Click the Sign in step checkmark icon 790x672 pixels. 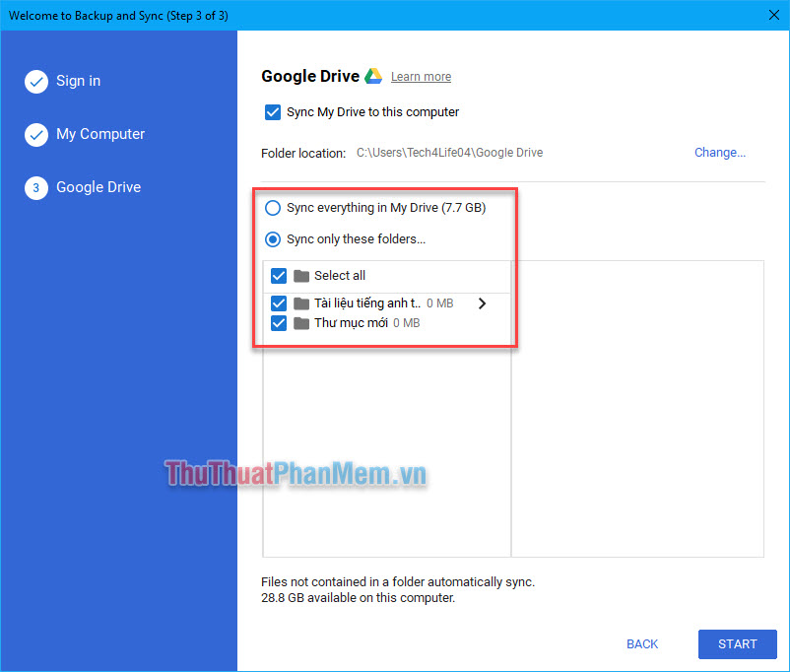click(35, 82)
